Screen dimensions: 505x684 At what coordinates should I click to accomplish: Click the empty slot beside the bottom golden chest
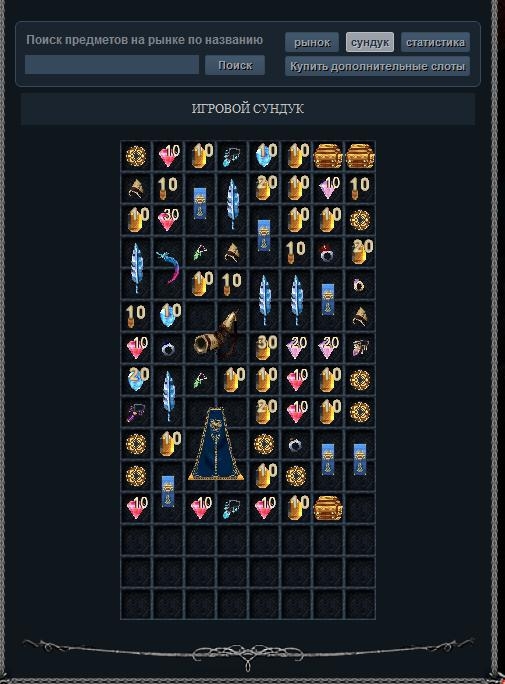tap(360, 508)
